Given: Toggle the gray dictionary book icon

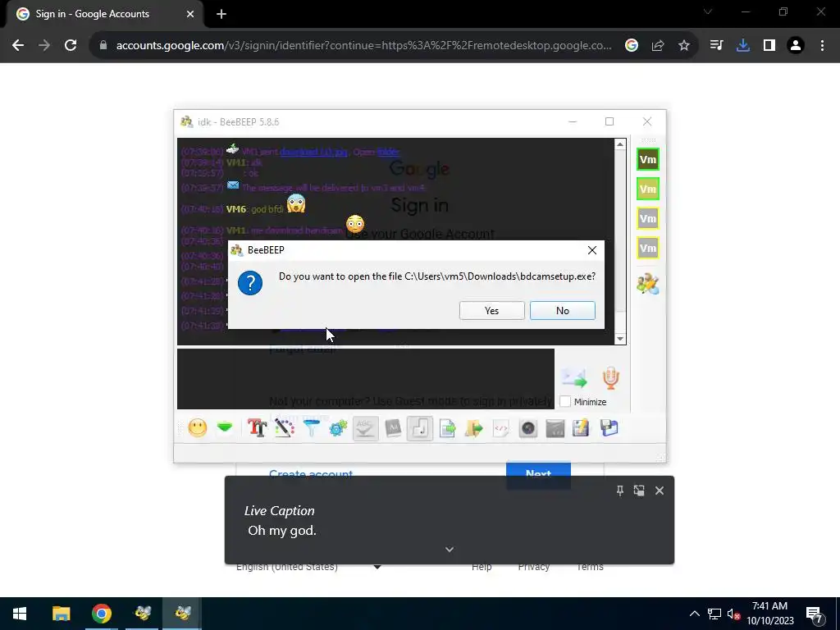Looking at the screenshot, I should pyautogui.click(x=393, y=428).
